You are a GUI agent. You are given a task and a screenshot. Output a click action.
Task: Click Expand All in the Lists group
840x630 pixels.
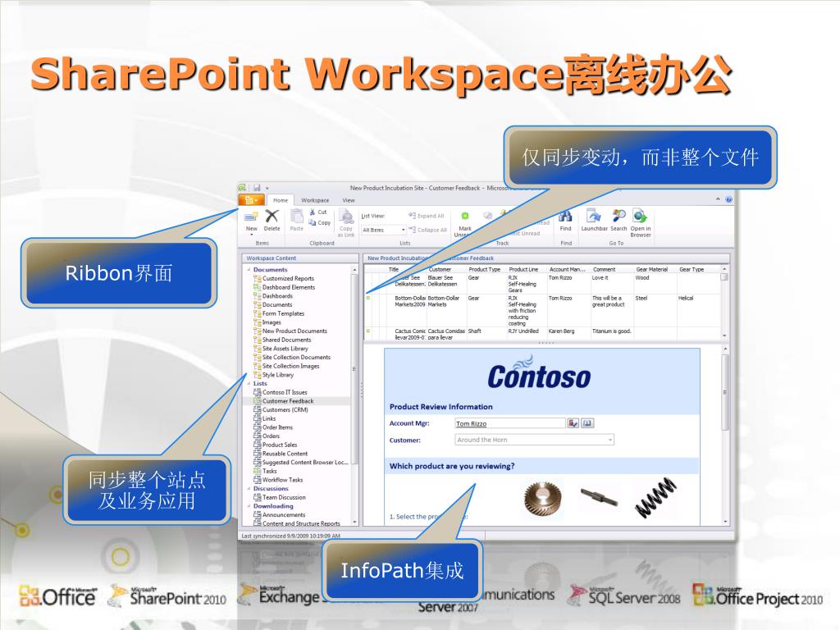pos(427,216)
